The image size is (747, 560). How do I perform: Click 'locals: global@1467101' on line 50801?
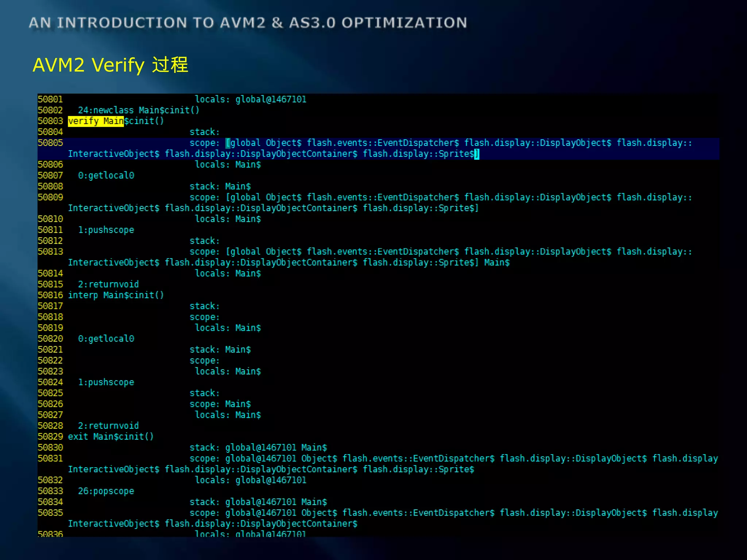coord(251,100)
